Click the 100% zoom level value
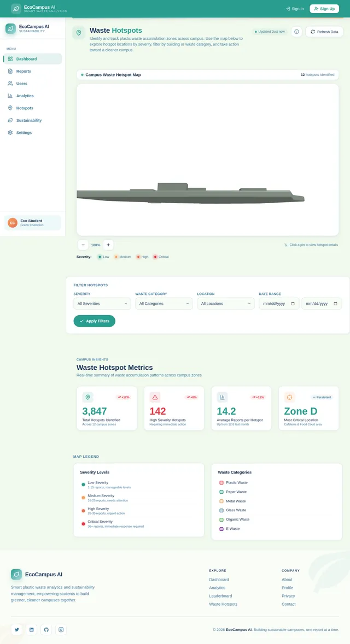The width and height of the screenshot is (350, 644). (95, 245)
